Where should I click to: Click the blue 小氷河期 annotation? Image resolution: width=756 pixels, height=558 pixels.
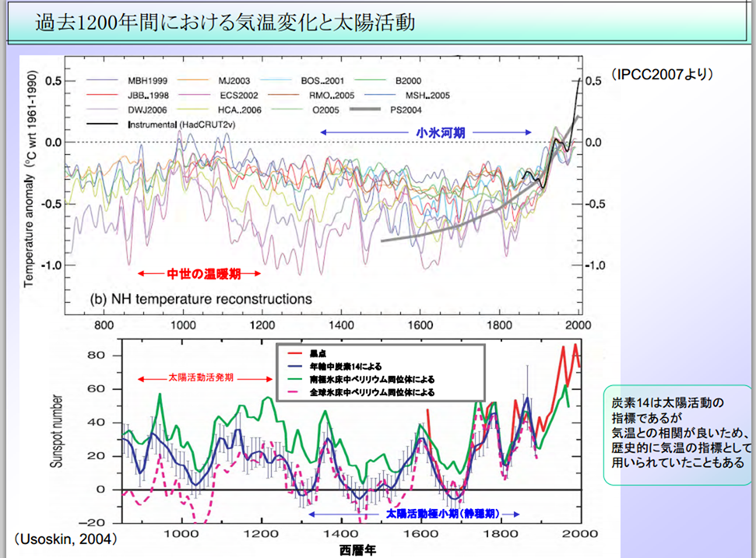coord(441,132)
